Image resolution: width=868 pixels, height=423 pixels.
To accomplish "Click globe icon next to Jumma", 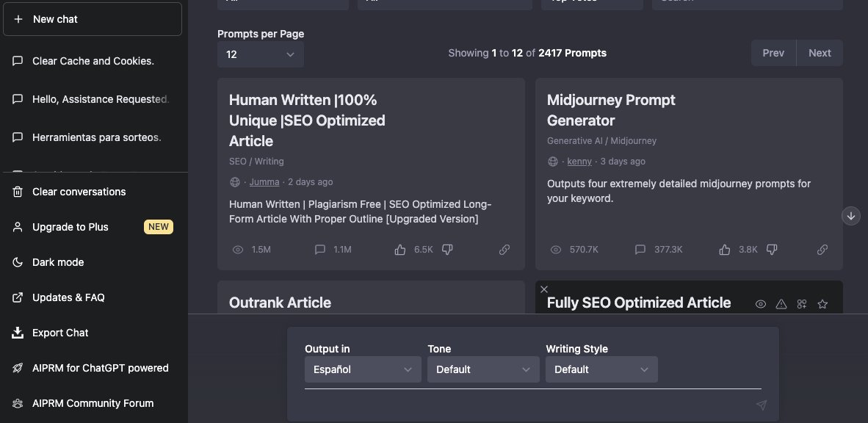I will [x=235, y=182].
